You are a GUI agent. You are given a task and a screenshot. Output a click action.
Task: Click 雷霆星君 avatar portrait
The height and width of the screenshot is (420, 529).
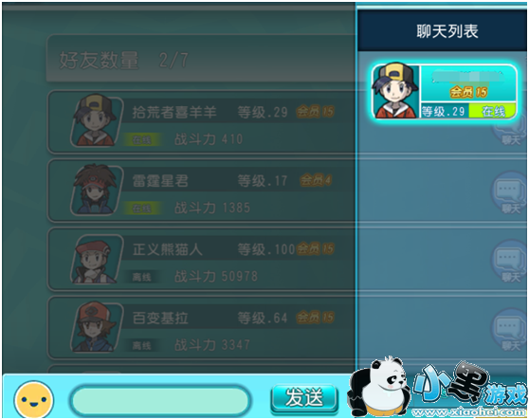click(96, 190)
